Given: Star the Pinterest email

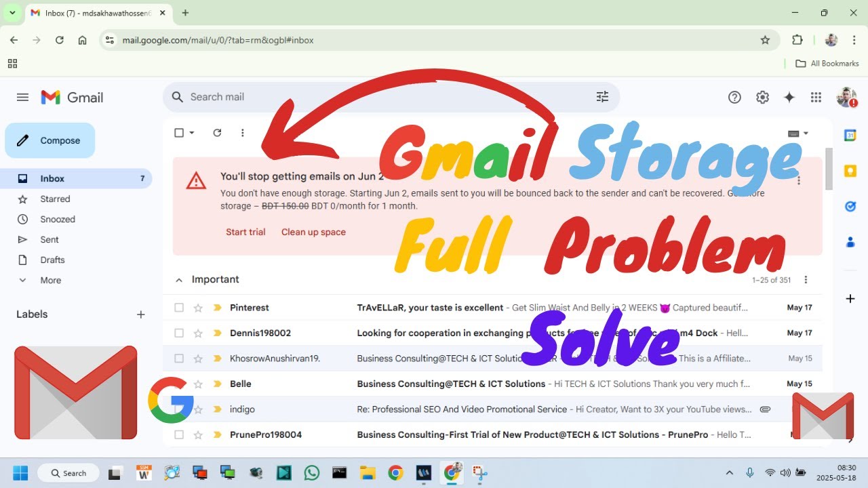Looking at the screenshot, I should click(198, 308).
